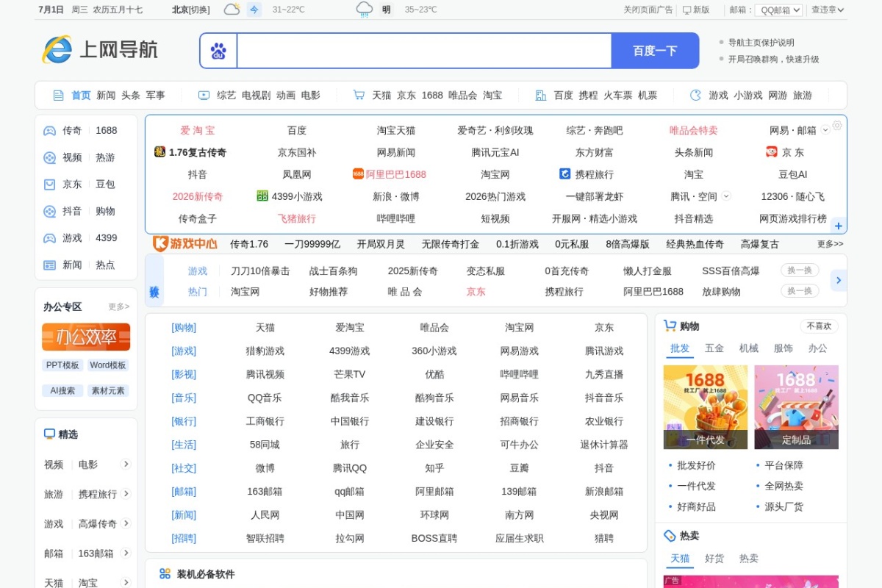Image resolution: width=882 pixels, height=588 pixels.
Task: Expand the 旅游 携程旅行 row arrow
Action: click(x=126, y=494)
